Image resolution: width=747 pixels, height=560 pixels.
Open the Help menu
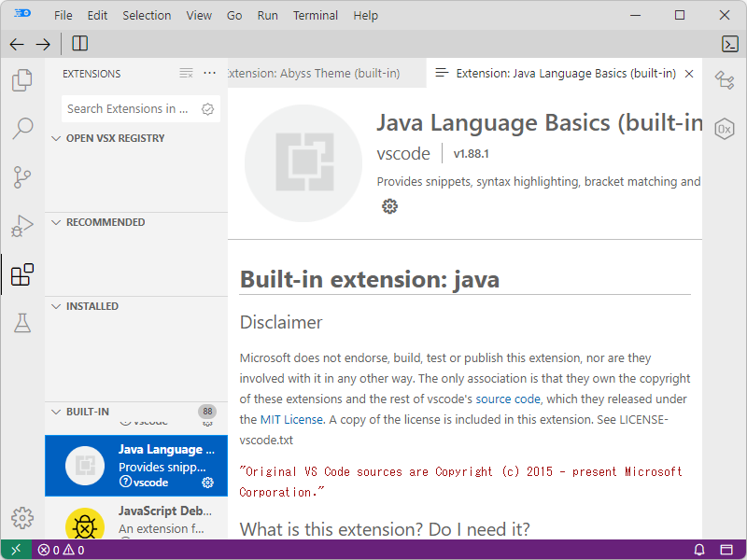(365, 16)
